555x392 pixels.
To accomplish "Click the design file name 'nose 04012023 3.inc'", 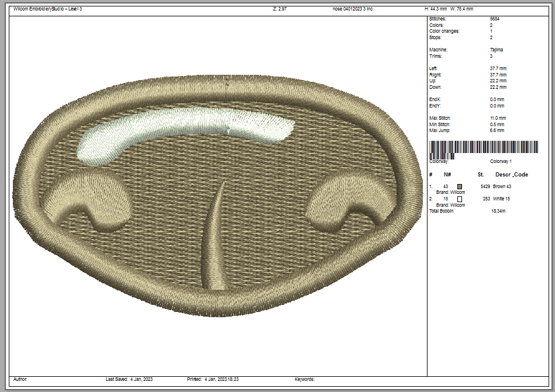I will point(352,9).
